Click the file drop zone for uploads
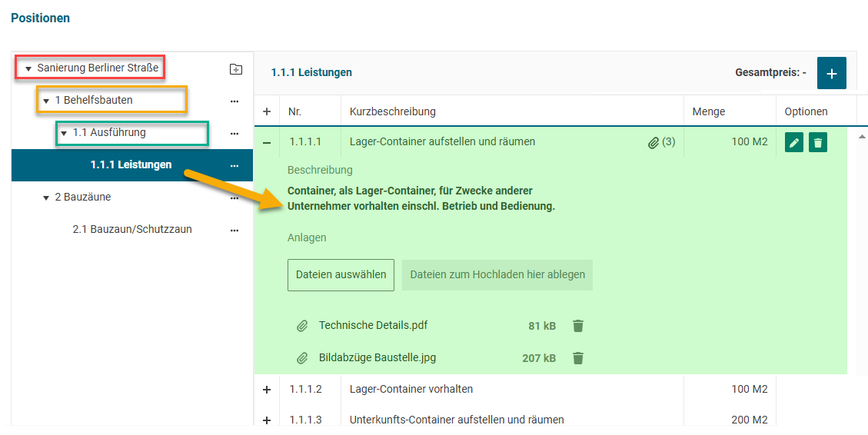Screen dimensions: 868x435 pos(497,274)
